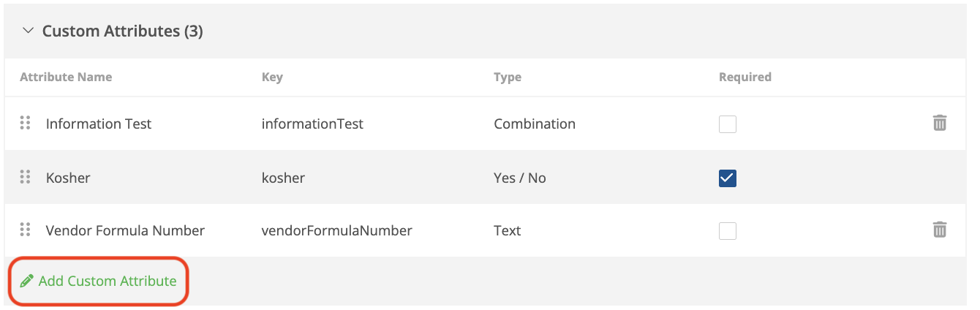This screenshot has height=310, width=980.
Task: Click the Required column header
Action: tap(745, 77)
